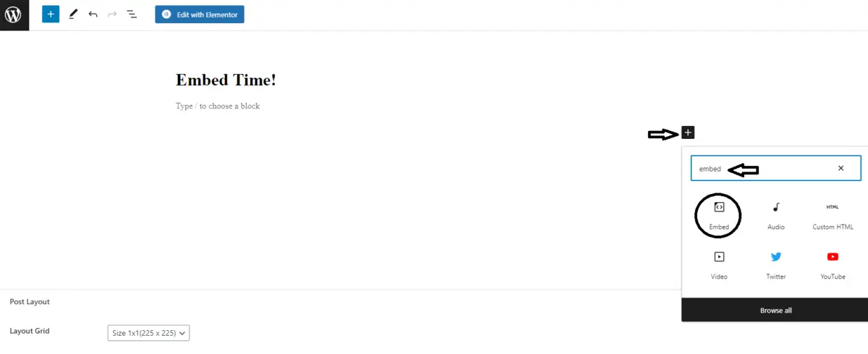868x354 pixels.
Task: Click the 'Type / to choose a block' placeholder
Action: coord(218,106)
